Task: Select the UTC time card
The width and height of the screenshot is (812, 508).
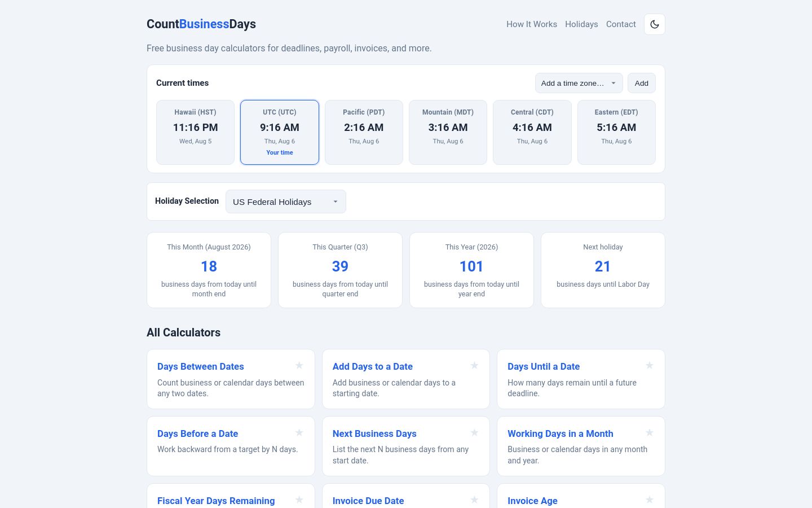Action: (x=280, y=133)
